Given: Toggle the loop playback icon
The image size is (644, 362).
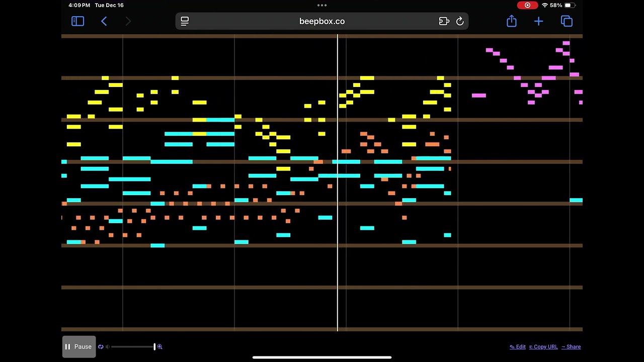Looking at the screenshot, I should tap(101, 347).
